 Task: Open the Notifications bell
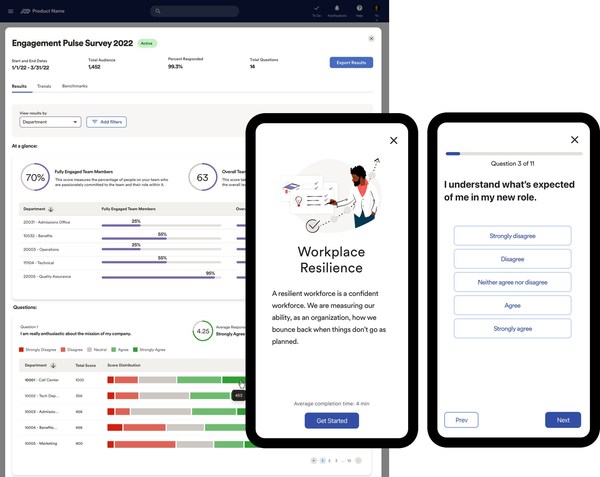(x=337, y=9)
